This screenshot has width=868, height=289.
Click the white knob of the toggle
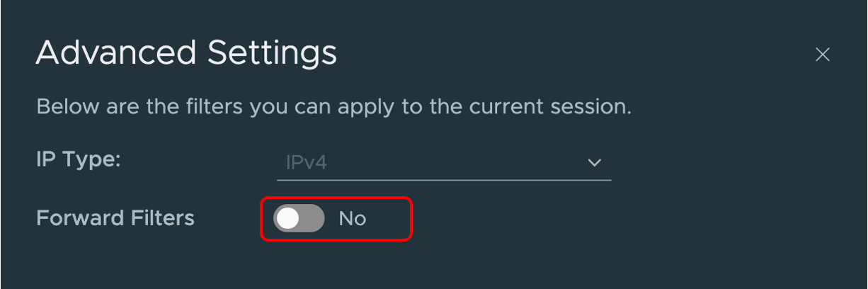click(287, 219)
